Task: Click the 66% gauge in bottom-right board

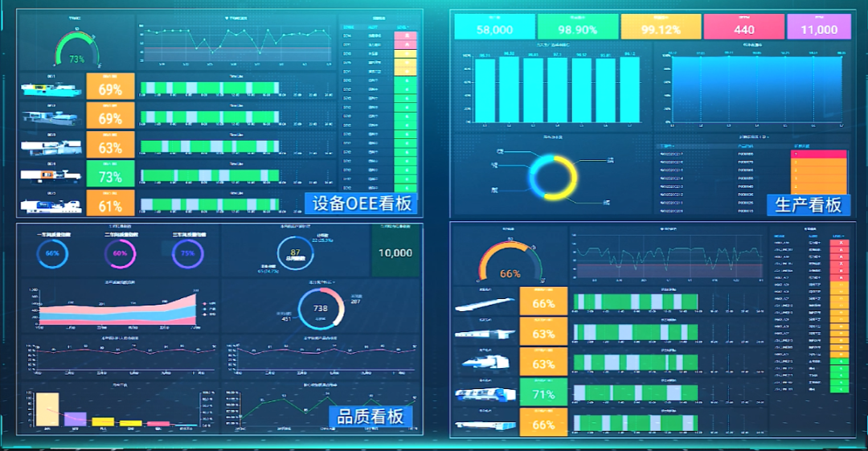Action: 510,261
